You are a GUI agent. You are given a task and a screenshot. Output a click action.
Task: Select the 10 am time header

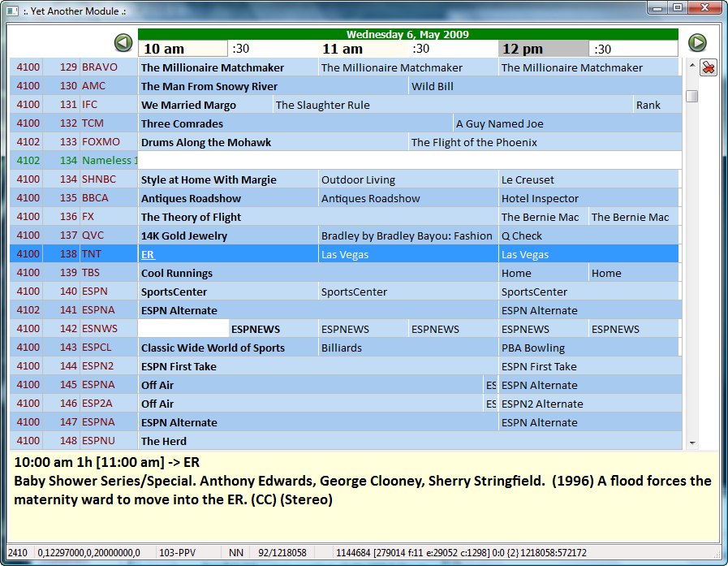(183, 49)
